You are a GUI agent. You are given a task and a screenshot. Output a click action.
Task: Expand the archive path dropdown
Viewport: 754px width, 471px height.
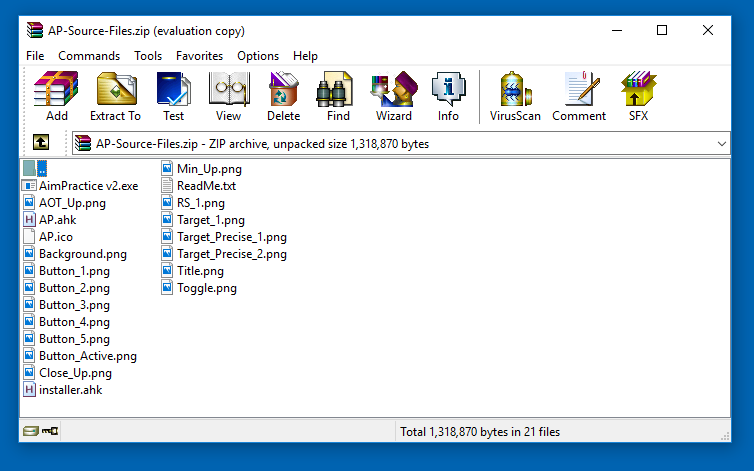click(722, 144)
